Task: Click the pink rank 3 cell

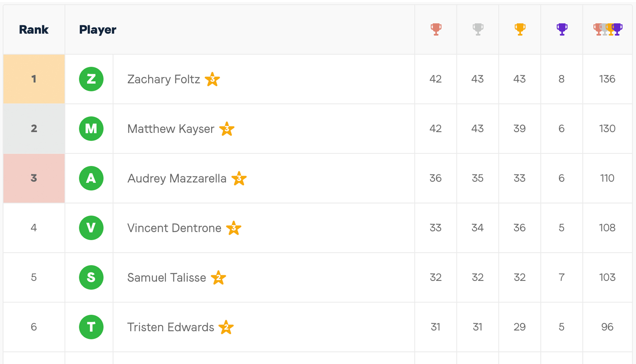Action: (x=34, y=178)
